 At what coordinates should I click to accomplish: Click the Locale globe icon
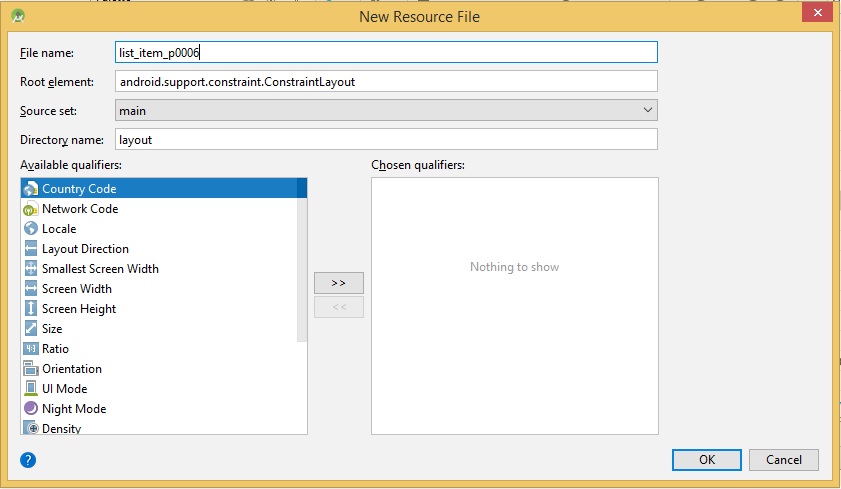pyautogui.click(x=30, y=229)
